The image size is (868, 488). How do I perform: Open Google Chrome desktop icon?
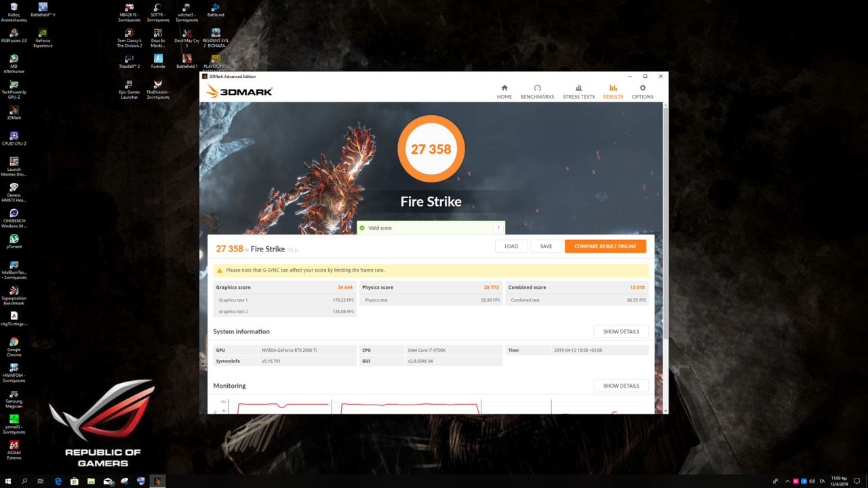[x=14, y=347]
